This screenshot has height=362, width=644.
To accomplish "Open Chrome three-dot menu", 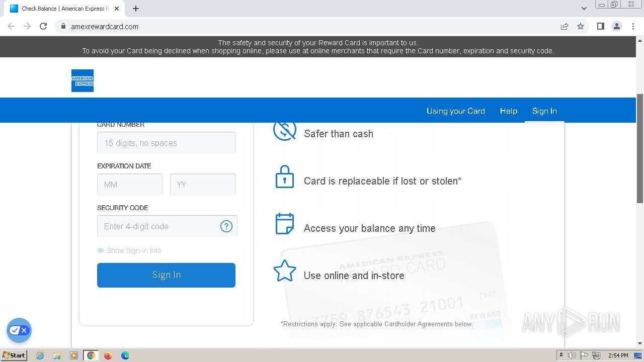I will 633,26.
